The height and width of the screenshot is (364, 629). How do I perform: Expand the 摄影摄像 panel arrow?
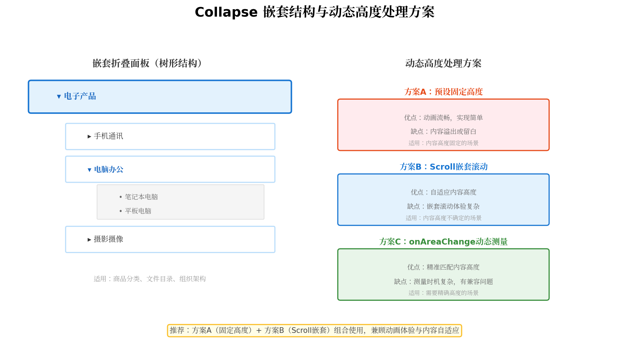[x=89, y=240]
